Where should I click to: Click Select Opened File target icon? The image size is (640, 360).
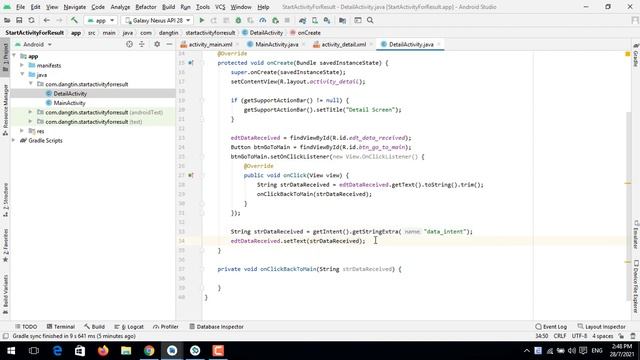pos(129,44)
